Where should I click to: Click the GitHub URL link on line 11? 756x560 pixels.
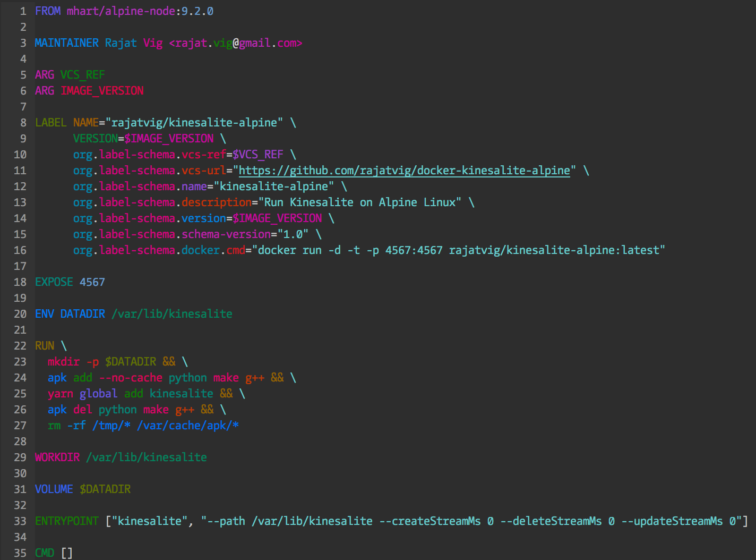[405, 171]
